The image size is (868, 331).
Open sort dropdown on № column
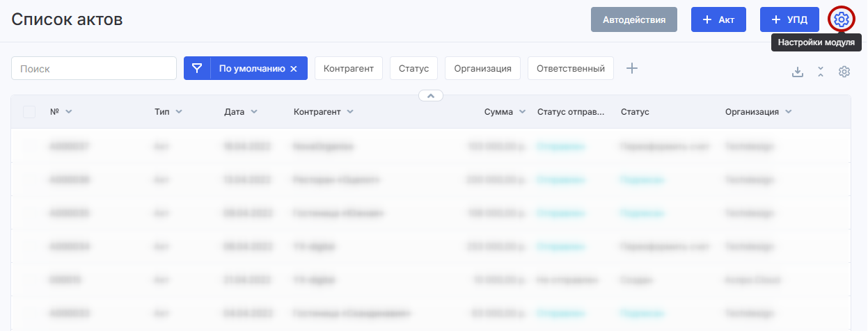pyautogui.click(x=68, y=112)
